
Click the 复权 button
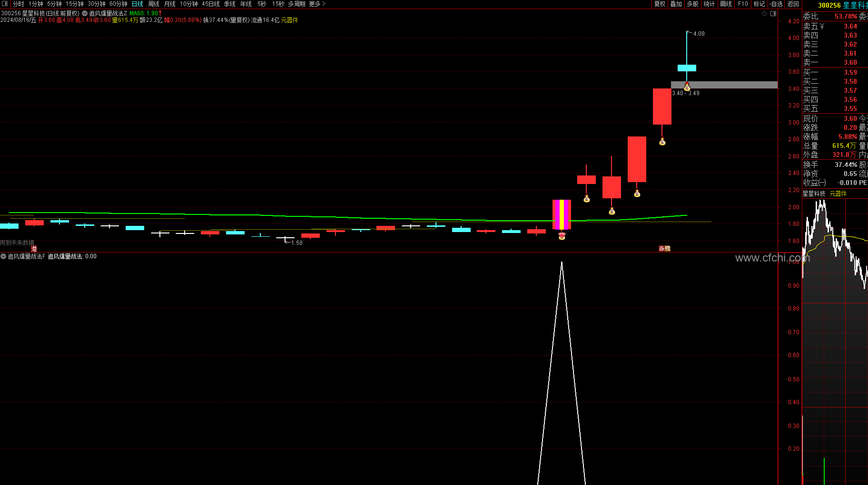point(660,4)
